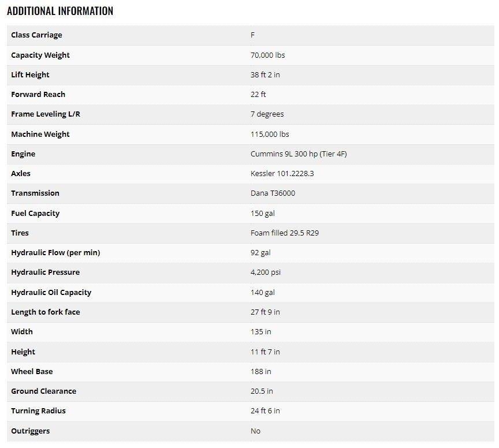Click the 70,000 lbs capacity value
The height and width of the screenshot is (448, 499).
tap(267, 55)
